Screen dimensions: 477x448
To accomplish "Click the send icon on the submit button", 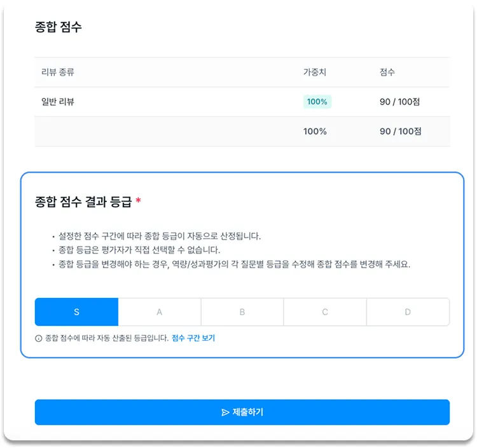I will click(225, 412).
